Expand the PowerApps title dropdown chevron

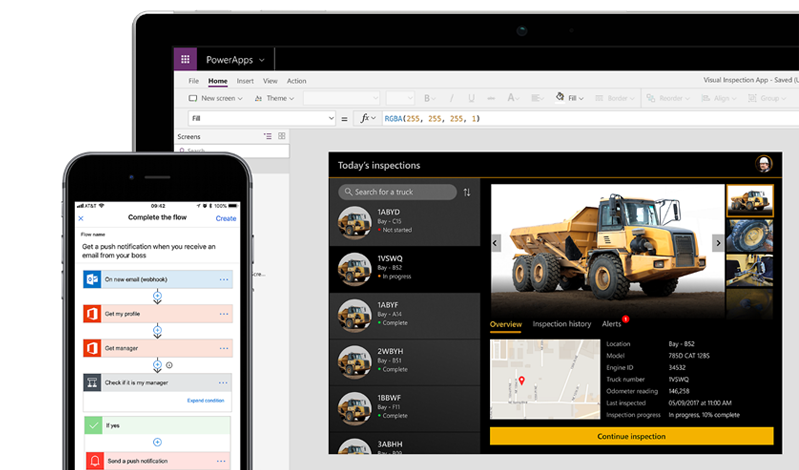point(262,60)
